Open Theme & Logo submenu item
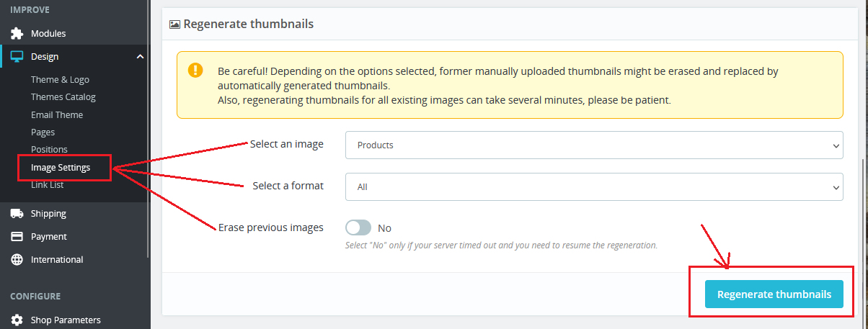868x329 pixels. click(60, 80)
